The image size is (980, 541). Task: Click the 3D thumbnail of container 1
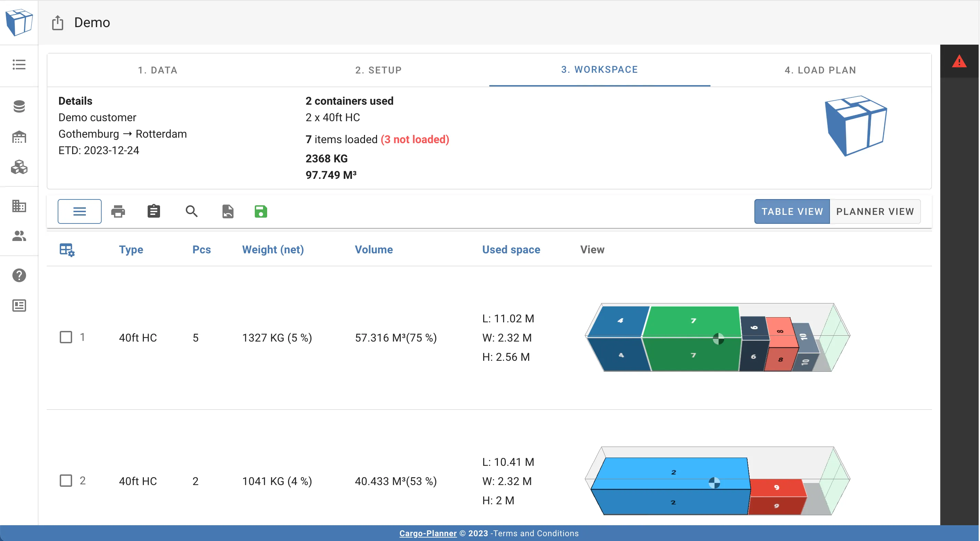point(717,338)
